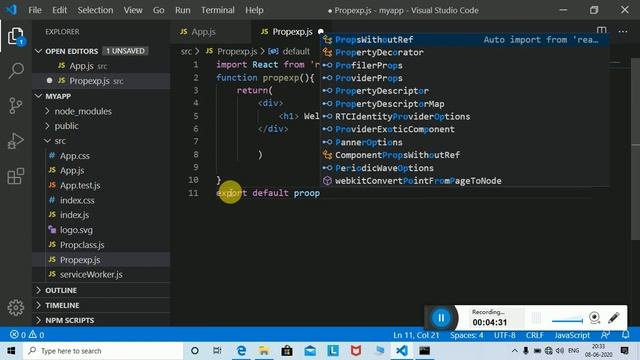Toggle the recorder webcam icon
The width and height of the screenshot is (640, 360).
point(595,318)
